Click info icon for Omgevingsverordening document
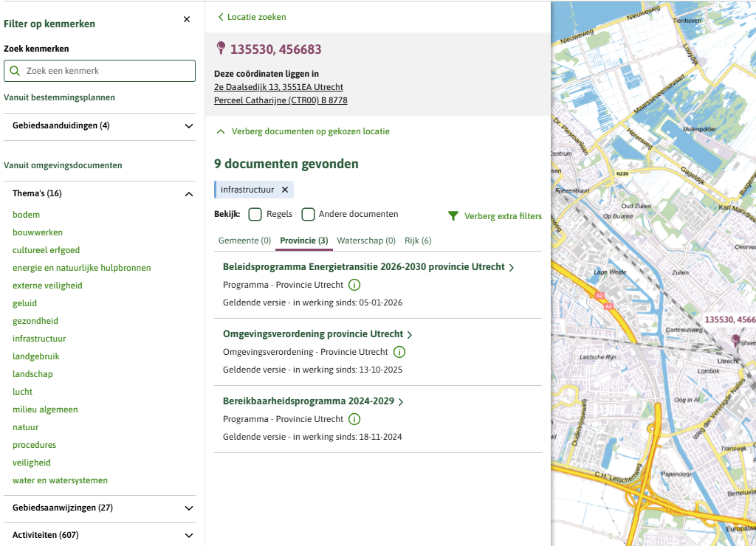Image resolution: width=756 pixels, height=546 pixels. point(399,352)
